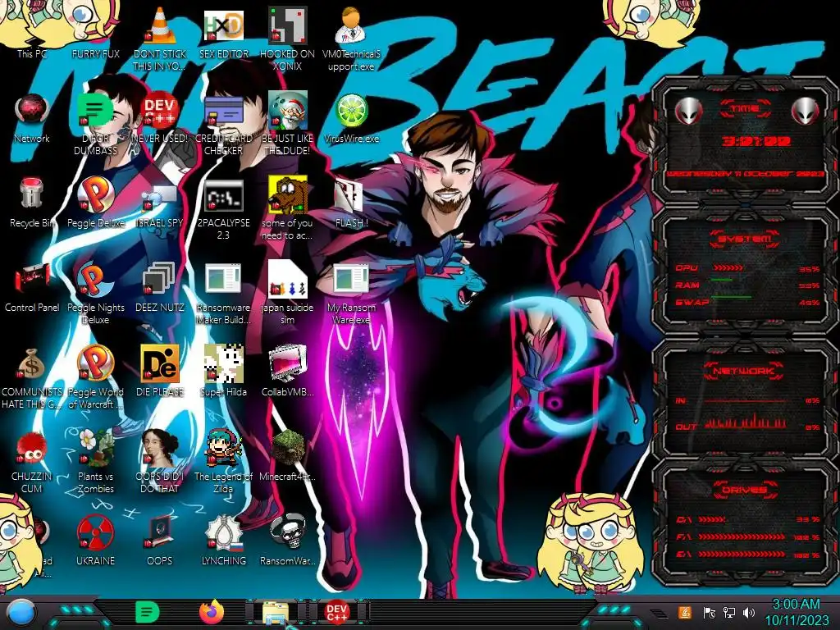Click the F:\ drive row in widget
The height and width of the screenshot is (630, 840).
click(x=748, y=536)
